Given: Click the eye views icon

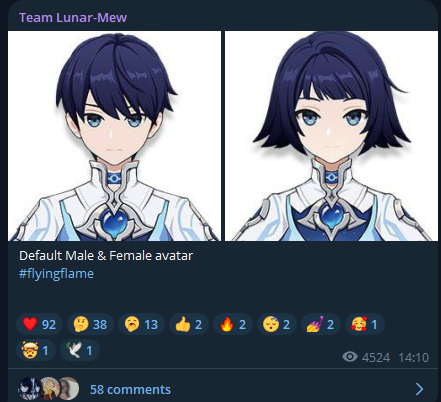Looking at the screenshot, I should (x=350, y=357).
